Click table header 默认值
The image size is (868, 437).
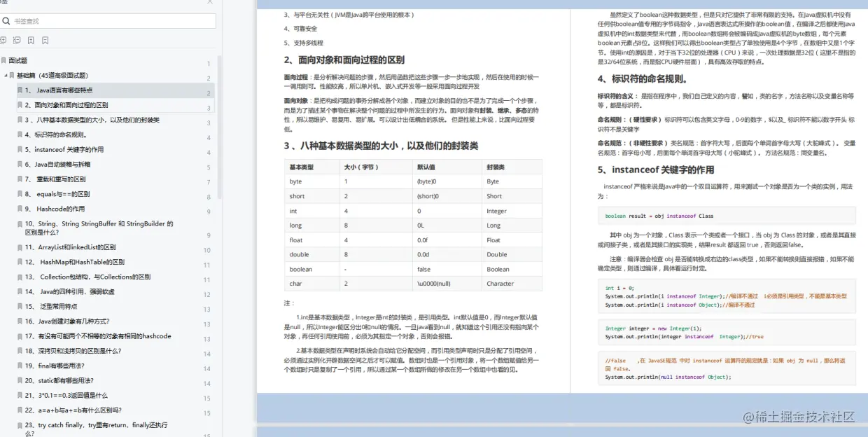click(426, 167)
